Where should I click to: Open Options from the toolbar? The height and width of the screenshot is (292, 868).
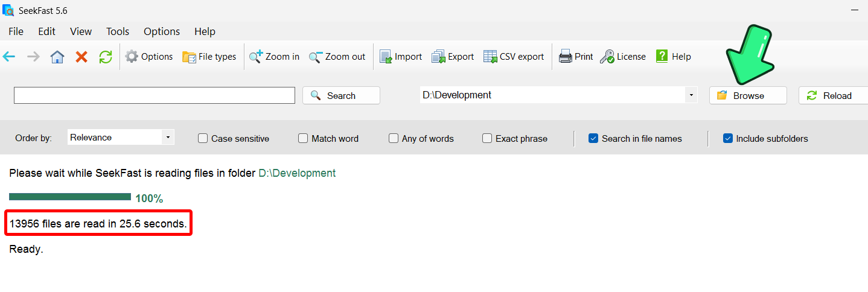(x=149, y=57)
